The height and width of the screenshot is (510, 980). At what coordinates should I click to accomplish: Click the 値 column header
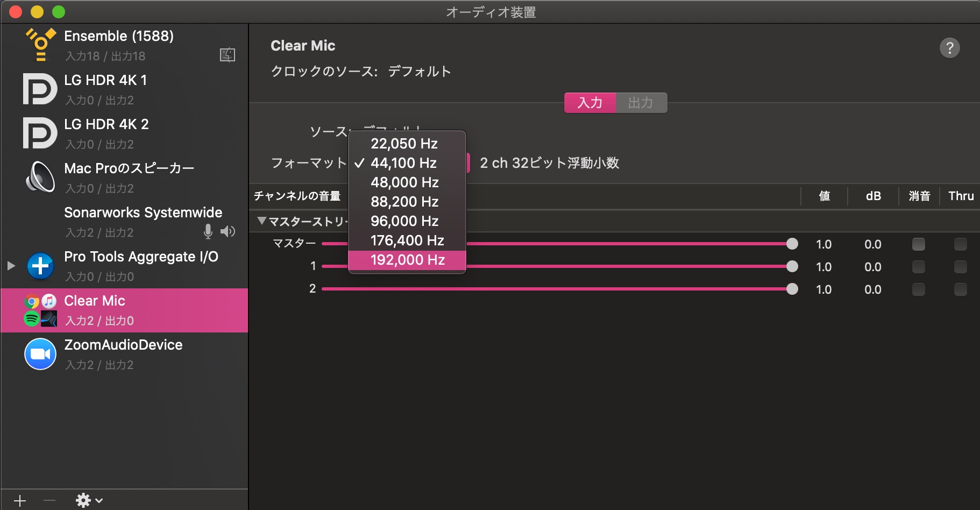pos(825,196)
